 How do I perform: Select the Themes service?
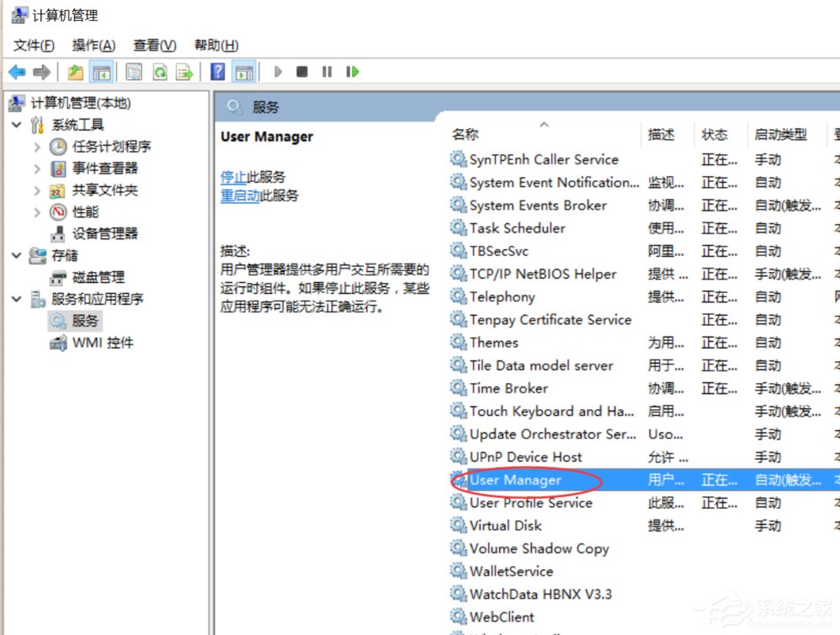496,343
